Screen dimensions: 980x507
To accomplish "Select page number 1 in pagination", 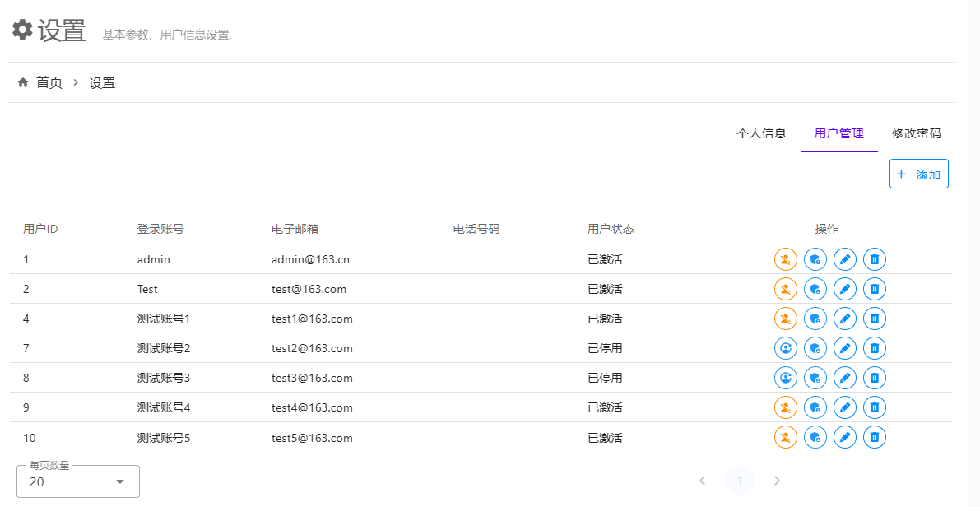I will coord(740,481).
